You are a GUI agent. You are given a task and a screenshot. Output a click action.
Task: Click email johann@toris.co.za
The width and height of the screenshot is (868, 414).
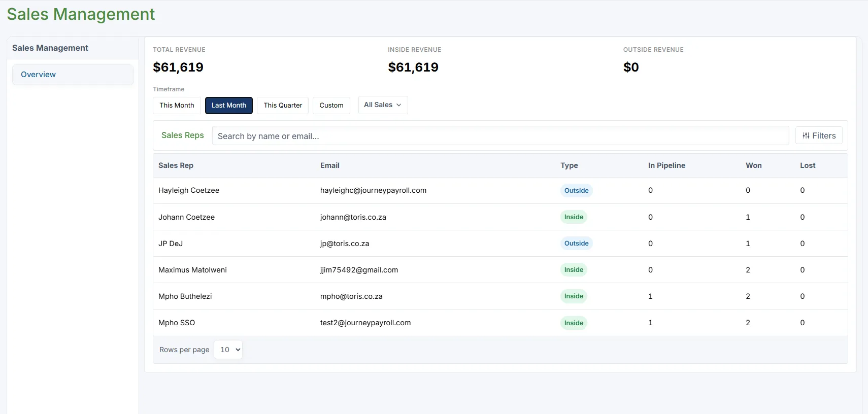coord(353,217)
